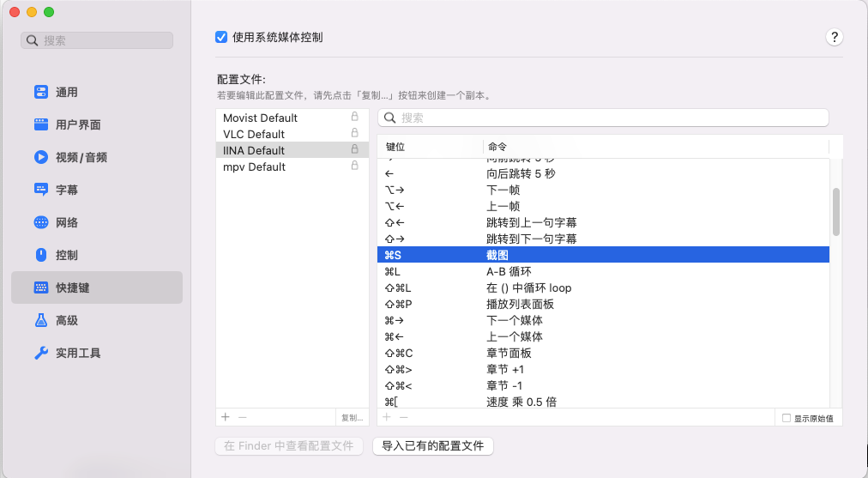Click the 复制... duplicate button

click(352, 418)
